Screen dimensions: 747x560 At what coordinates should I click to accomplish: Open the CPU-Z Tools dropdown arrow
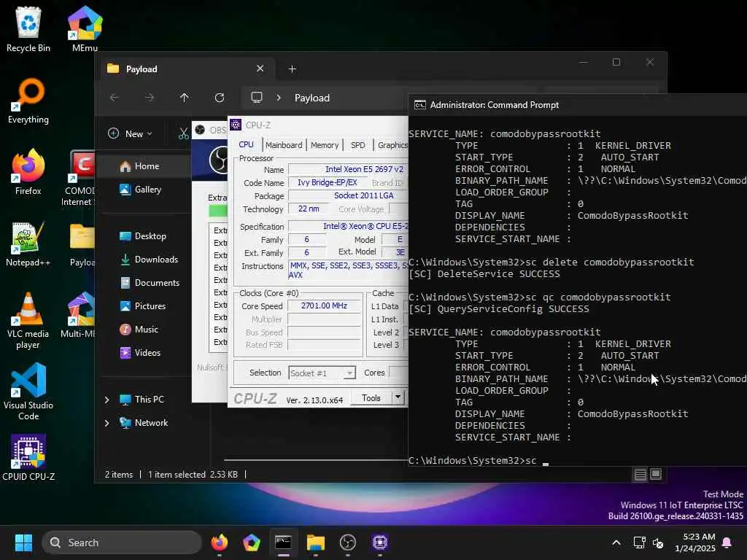point(398,397)
